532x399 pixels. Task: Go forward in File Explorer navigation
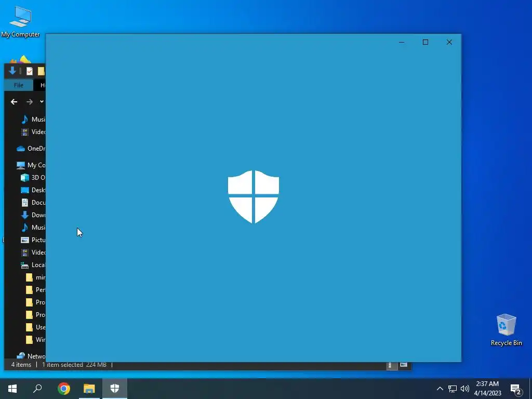point(30,102)
